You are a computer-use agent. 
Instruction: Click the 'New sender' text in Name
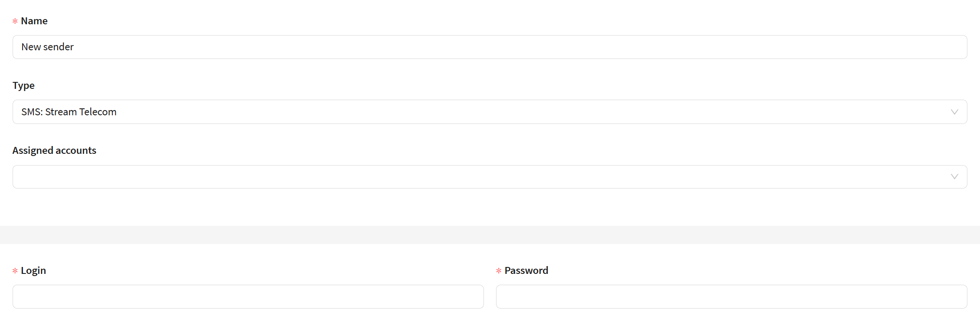click(x=47, y=47)
